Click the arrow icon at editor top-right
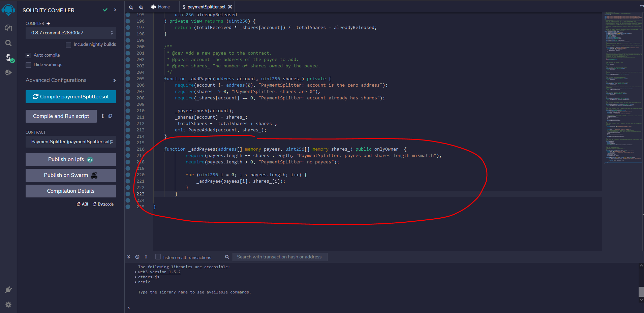Image resolution: width=644 pixels, height=313 pixels. click(x=641, y=6)
